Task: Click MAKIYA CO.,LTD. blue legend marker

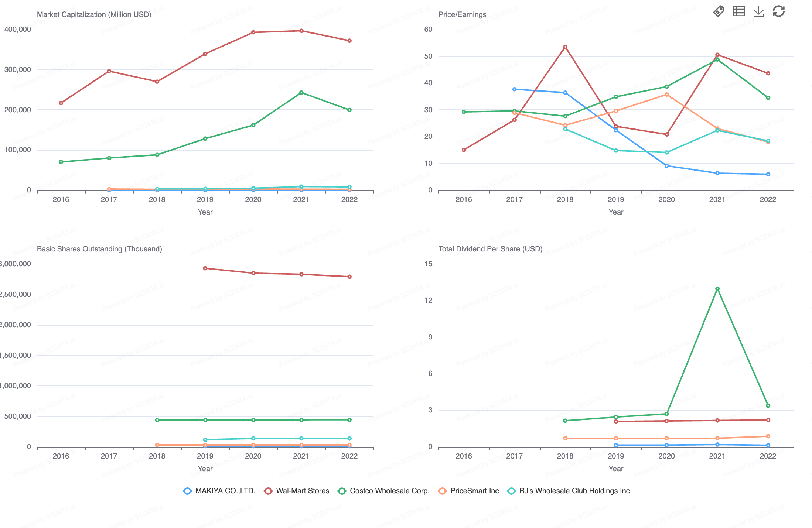Action: click(x=187, y=491)
